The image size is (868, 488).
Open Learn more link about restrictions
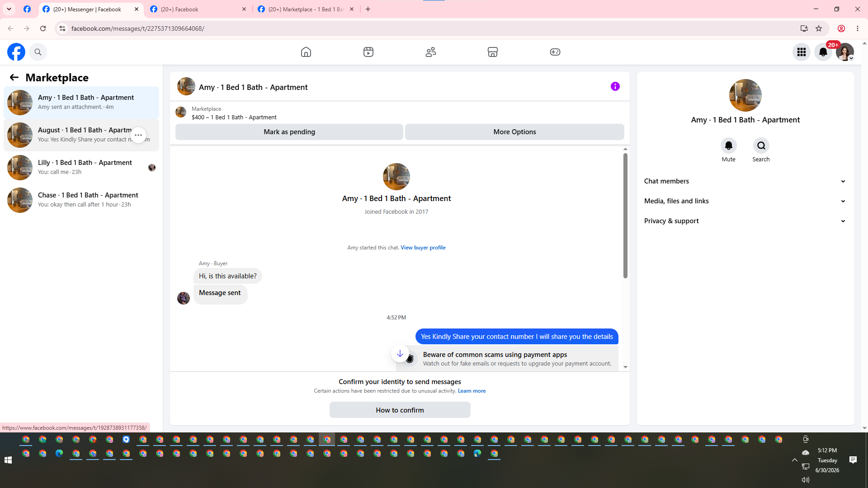point(472,391)
